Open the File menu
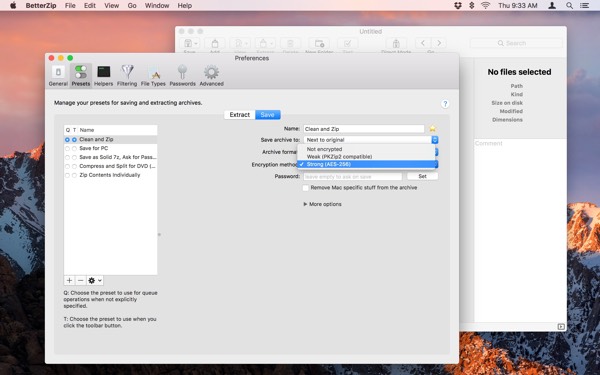600x375 pixels. (70, 5)
